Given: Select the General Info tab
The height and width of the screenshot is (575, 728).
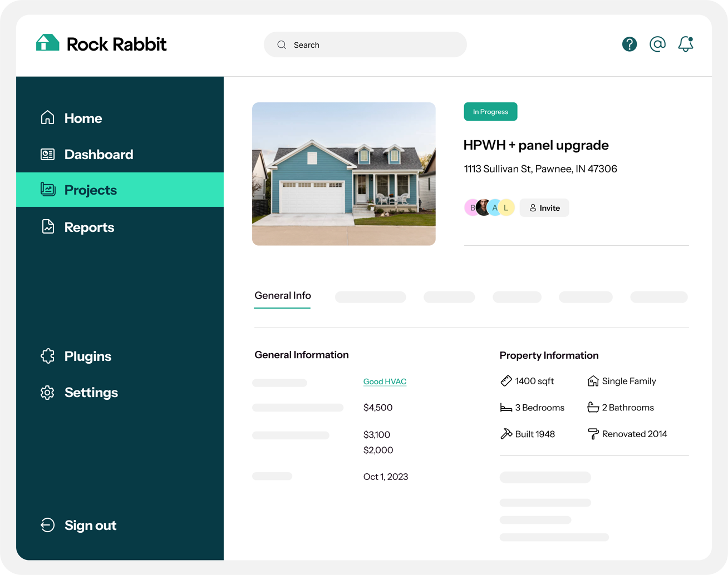Looking at the screenshot, I should tap(283, 296).
